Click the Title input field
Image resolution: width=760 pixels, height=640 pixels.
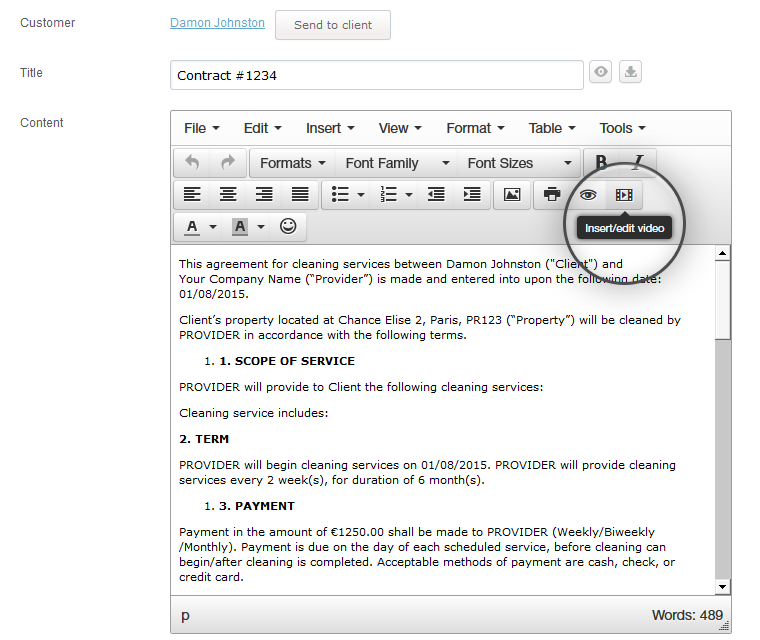click(377, 75)
